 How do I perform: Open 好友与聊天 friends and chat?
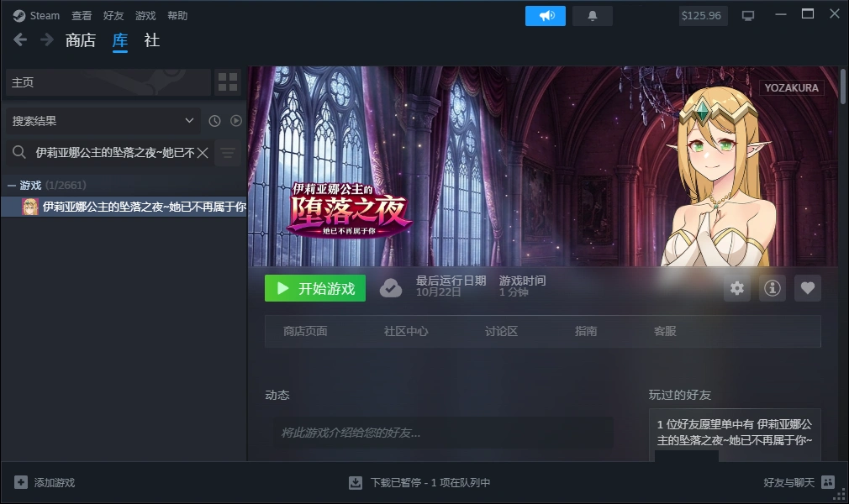point(799,482)
